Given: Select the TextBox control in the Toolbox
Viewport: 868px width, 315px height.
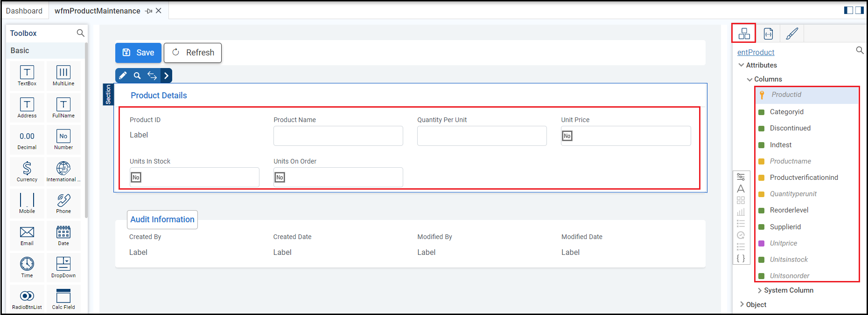Looking at the screenshot, I should point(27,75).
